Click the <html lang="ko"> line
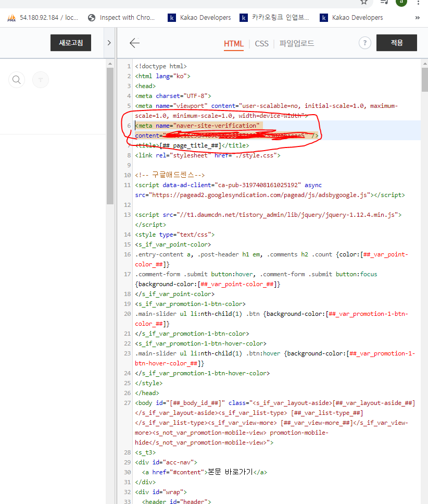This screenshot has width=428, height=504. pyautogui.click(x=162, y=76)
